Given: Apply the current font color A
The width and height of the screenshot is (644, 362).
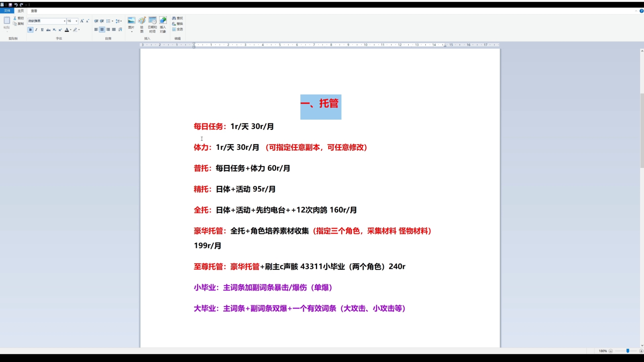Looking at the screenshot, I should coord(67,29).
